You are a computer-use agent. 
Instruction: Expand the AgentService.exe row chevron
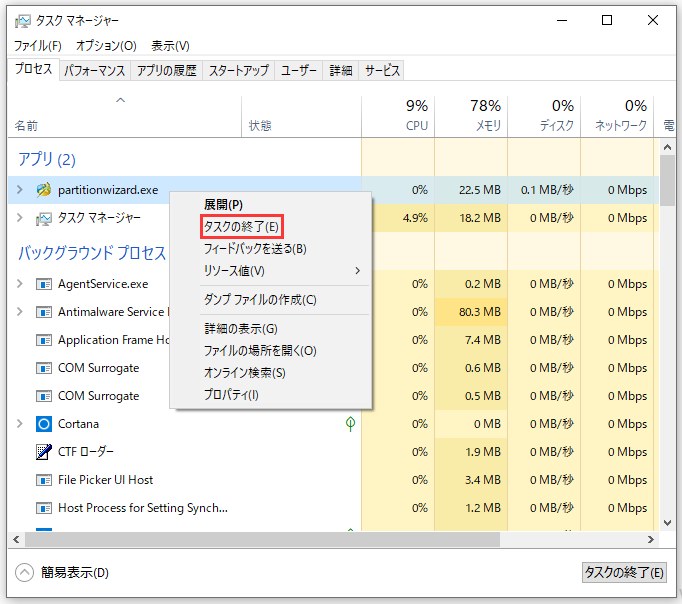click(20, 284)
